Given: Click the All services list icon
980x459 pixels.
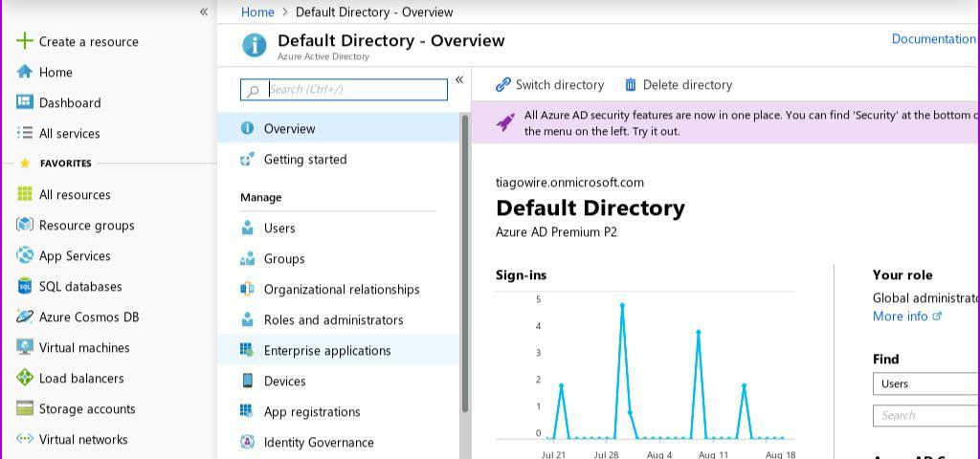Looking at the screenshot, I should [24, 132].
